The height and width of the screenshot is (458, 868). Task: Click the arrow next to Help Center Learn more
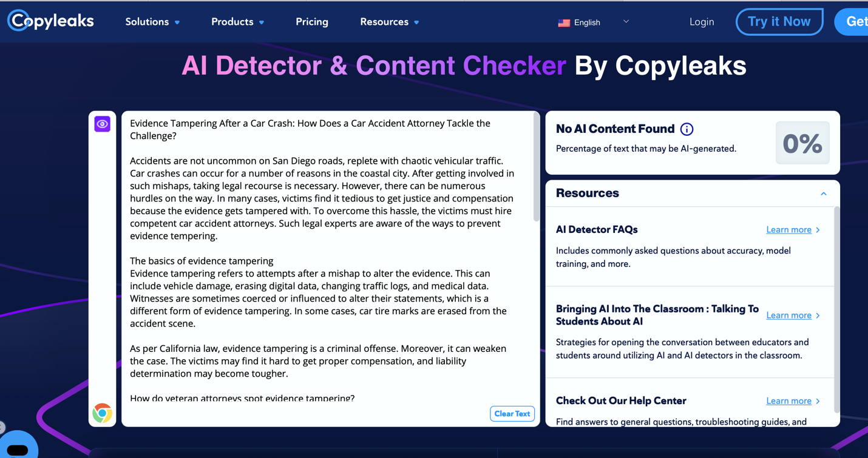click(x=818, y=401)
